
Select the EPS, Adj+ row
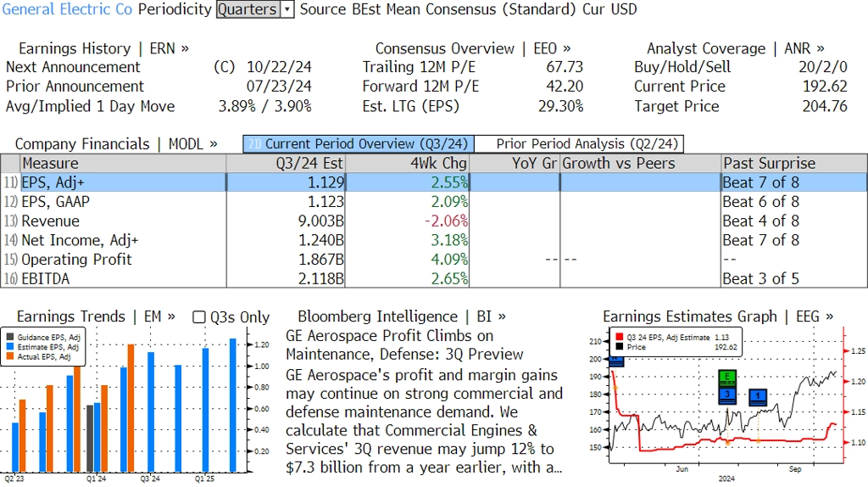click(x=434, y=182)
